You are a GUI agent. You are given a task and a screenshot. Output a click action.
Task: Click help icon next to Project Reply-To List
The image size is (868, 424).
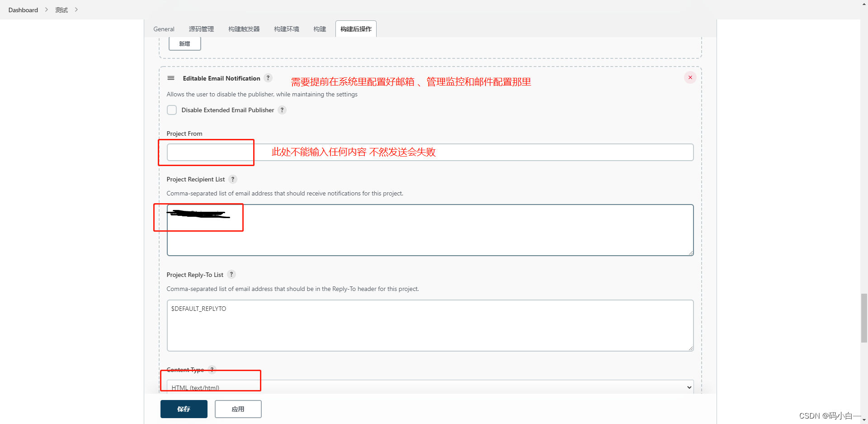[231, 274]
